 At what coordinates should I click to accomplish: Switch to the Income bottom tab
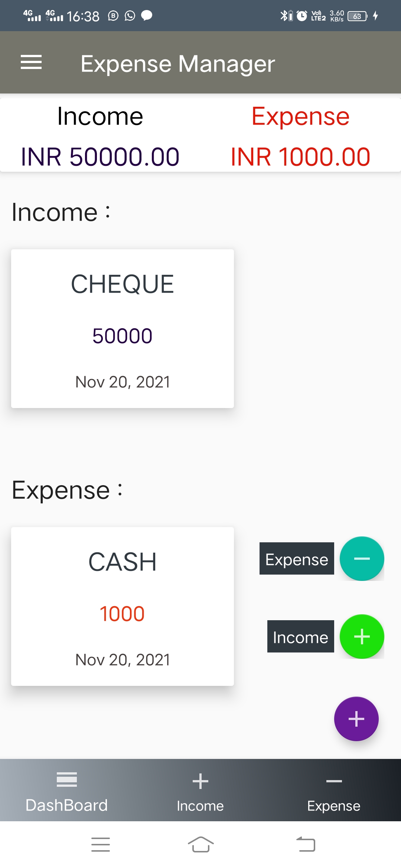[x=200, y=791]
